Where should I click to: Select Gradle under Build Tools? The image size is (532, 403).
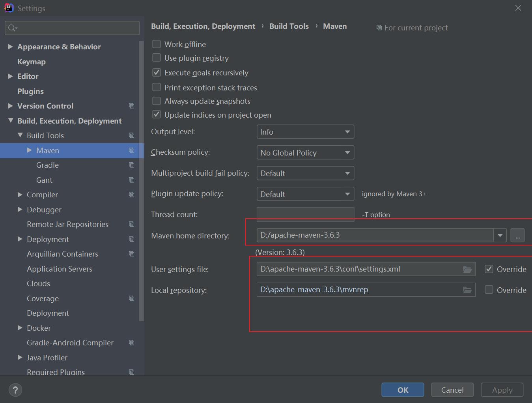(47, 165)
